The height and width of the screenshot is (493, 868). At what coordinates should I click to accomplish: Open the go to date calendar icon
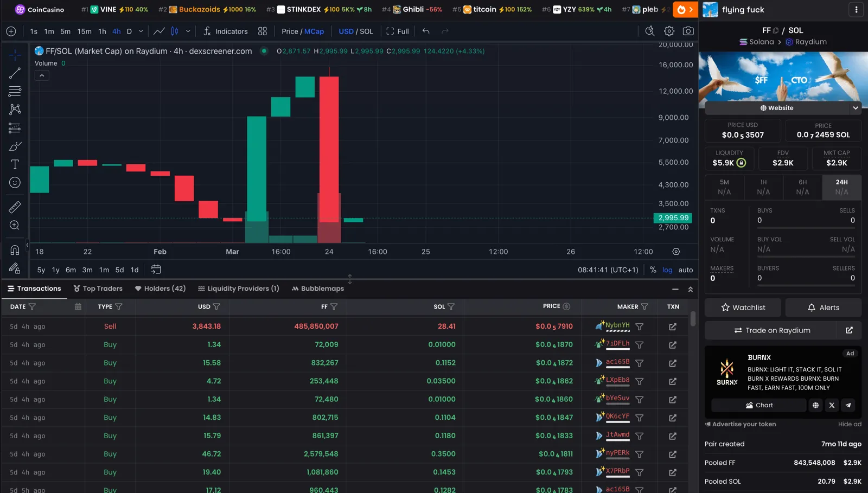tap(156, 270)
